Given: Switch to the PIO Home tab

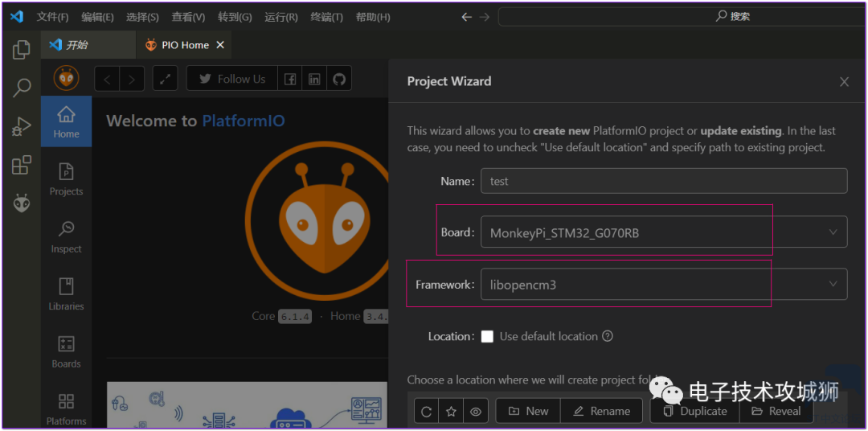Looking at the screenshot, I should click(184, 45).
